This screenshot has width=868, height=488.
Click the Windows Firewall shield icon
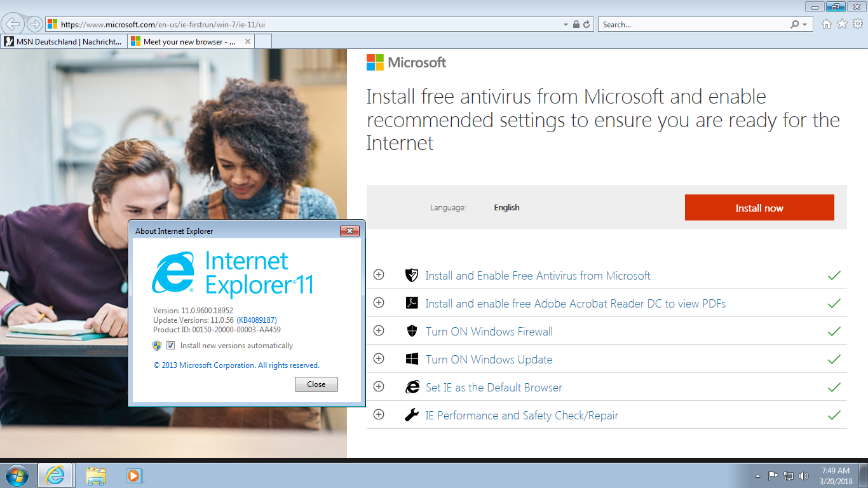[x=412, y=331]
